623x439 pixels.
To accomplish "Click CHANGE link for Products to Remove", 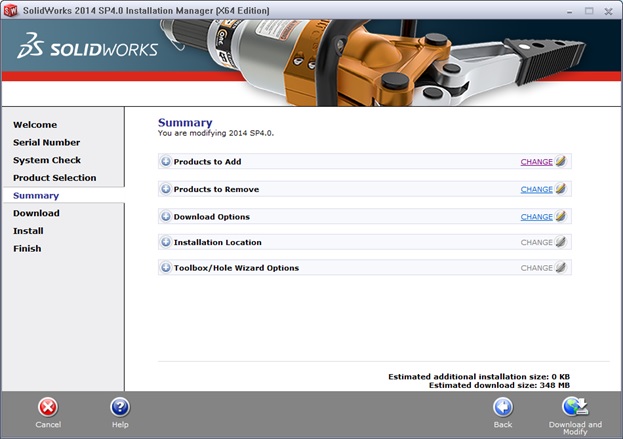I will [x=536, y=189].
